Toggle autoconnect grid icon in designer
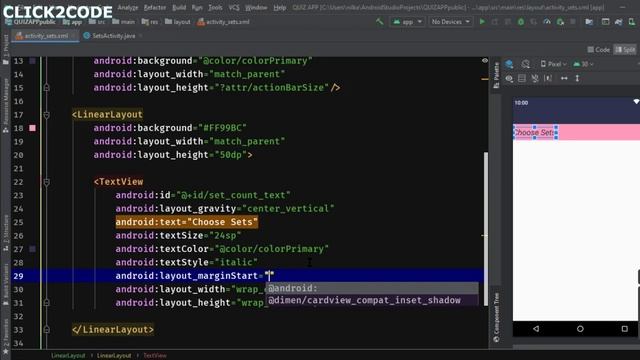This screenshot has height=360, width=640. 522,78
